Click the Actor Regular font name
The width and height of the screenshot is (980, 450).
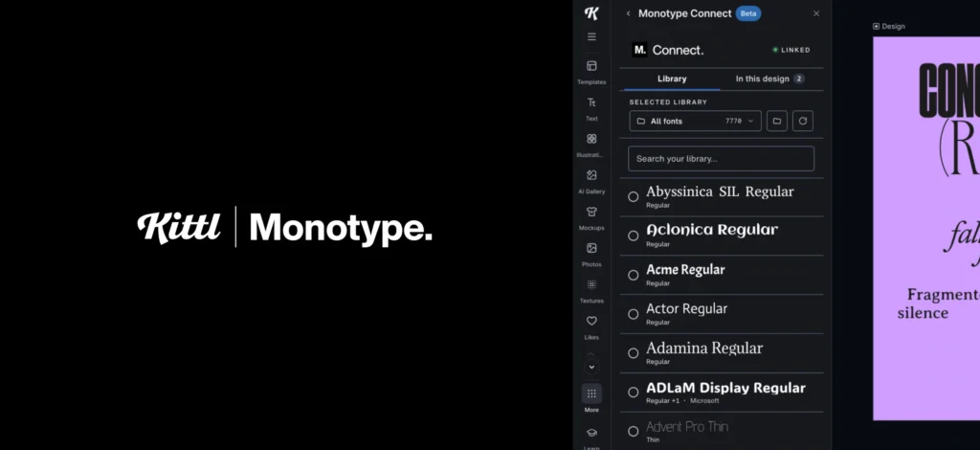click(x=687, y=308)
